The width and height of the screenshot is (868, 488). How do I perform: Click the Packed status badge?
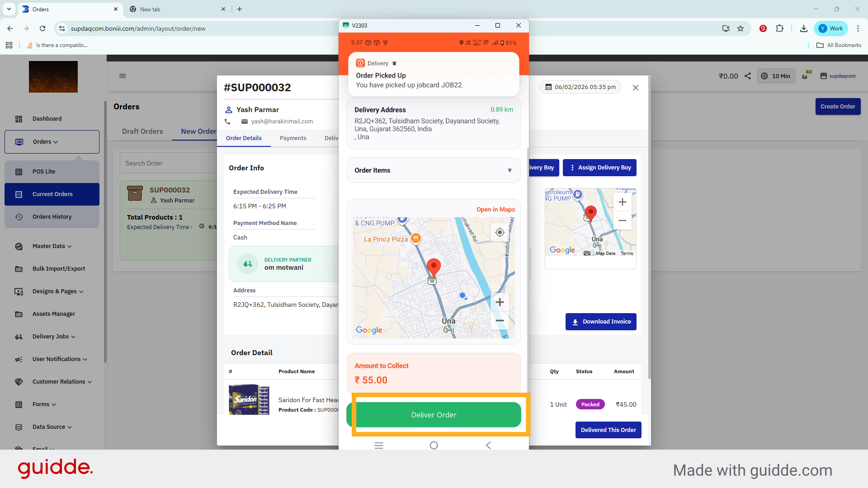coord(590,404)
